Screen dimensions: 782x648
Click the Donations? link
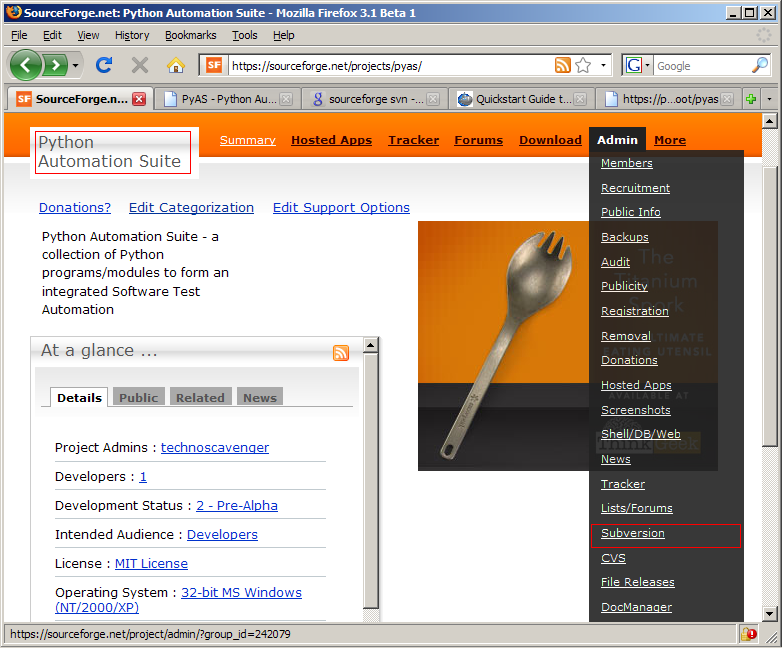click(x=75, y=208)
